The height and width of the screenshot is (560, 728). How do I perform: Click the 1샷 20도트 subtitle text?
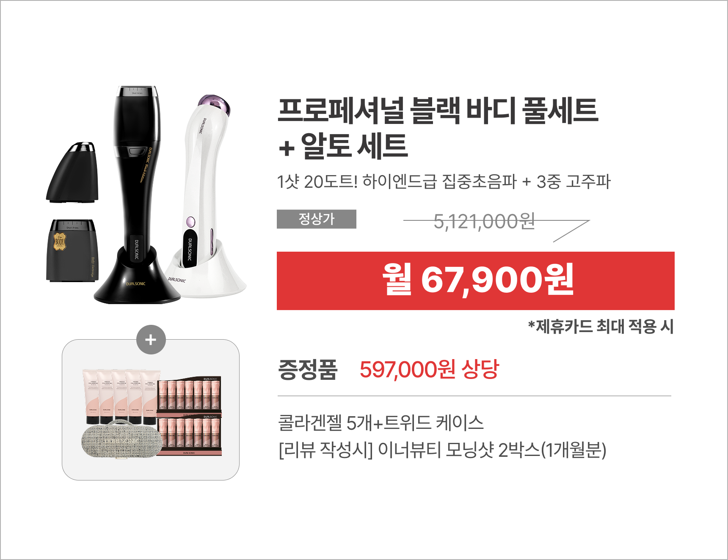click(444, 182)
